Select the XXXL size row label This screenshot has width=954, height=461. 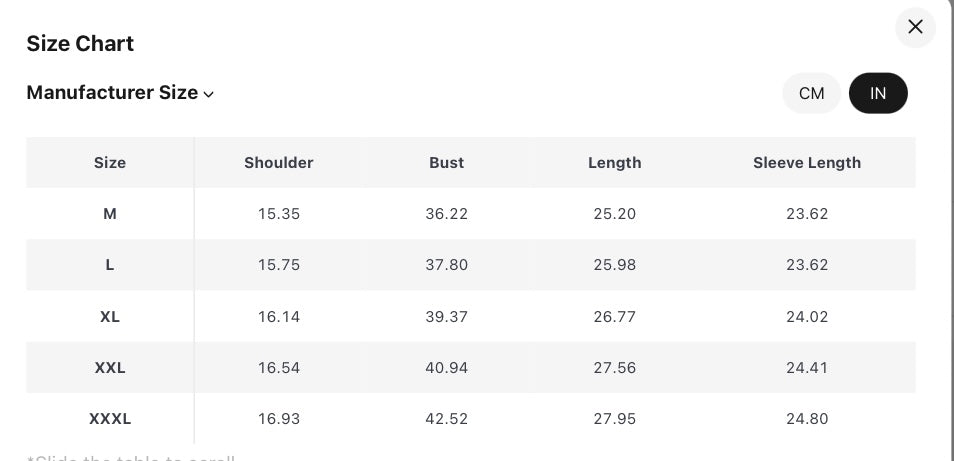(110, 419)
